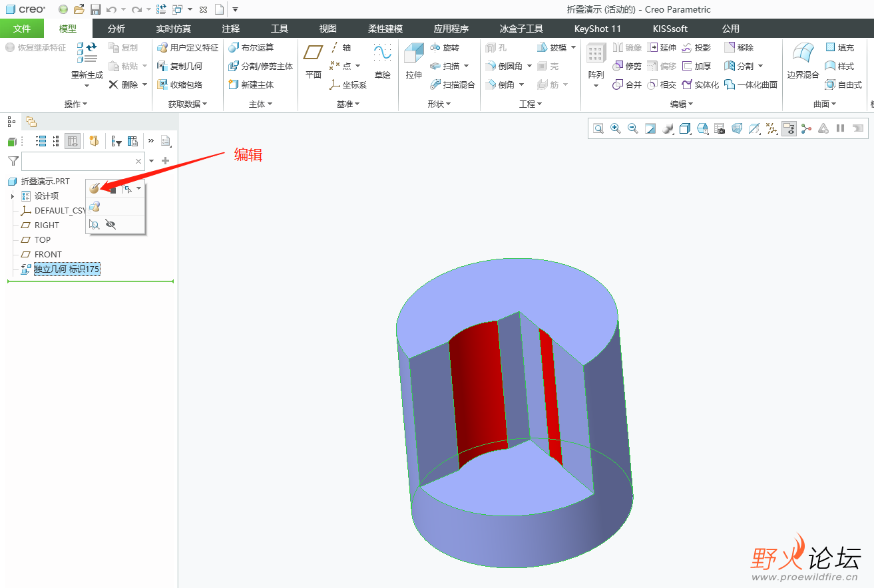Click the Merge (合并) tool

pos(627,85)
